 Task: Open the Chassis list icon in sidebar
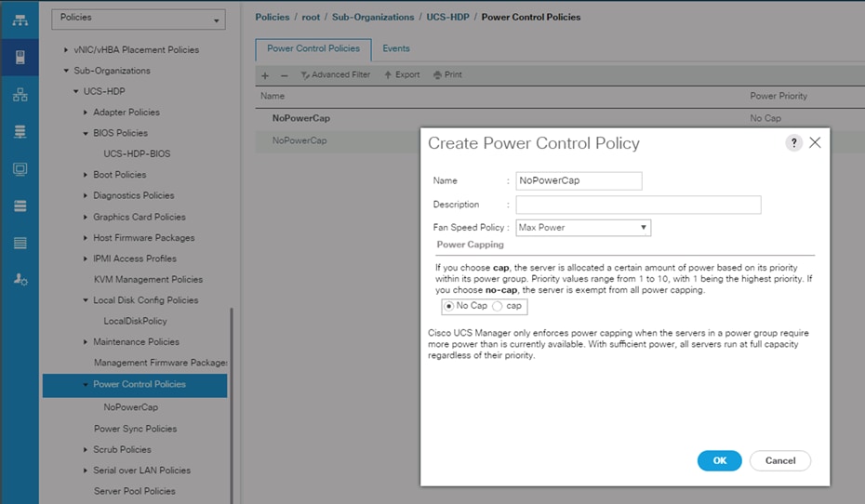coord(20,243)
